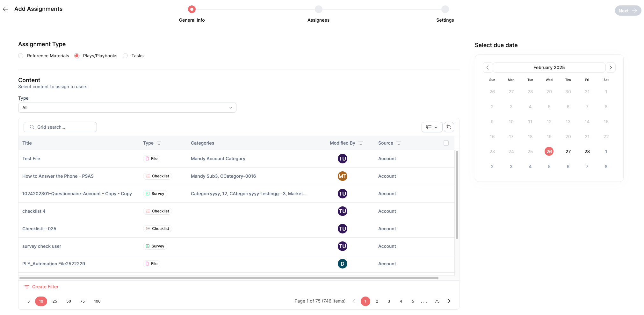The width and height of the screenshot is (644, 315).
Task: Select the row titled PLY_Automation File2522229
Action: pos(236,264)
